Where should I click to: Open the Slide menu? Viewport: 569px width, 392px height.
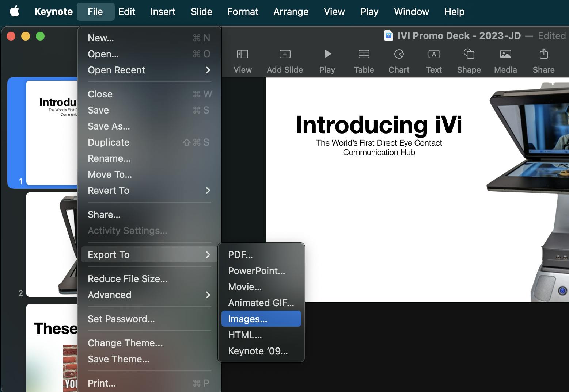pyautogui.click(x=201, y=12)
